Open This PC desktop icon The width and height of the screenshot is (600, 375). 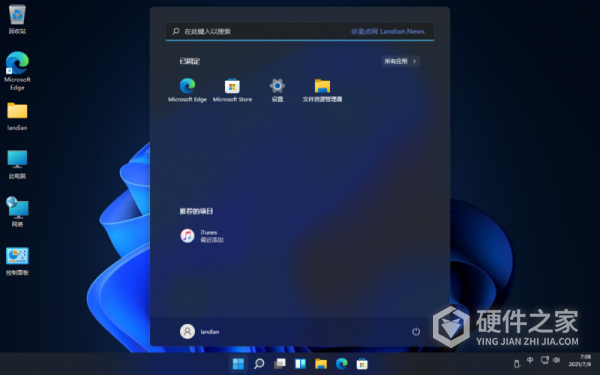point(17,165)
